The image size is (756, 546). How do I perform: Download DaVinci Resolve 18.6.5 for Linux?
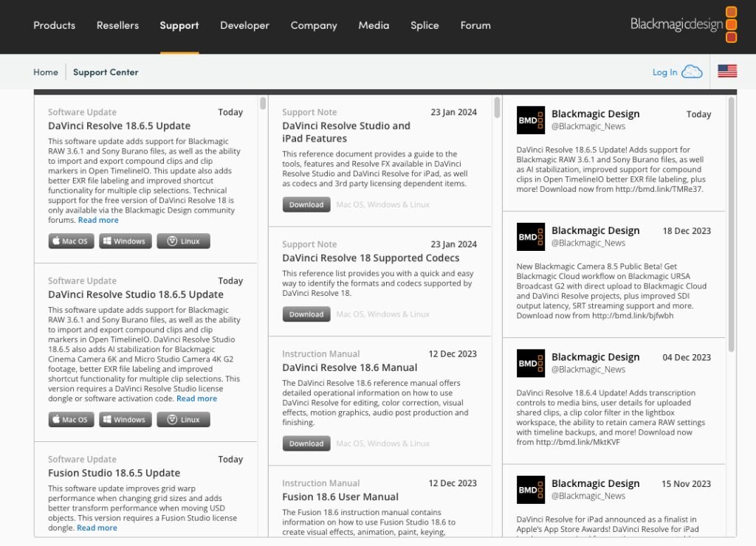point(183,241)
